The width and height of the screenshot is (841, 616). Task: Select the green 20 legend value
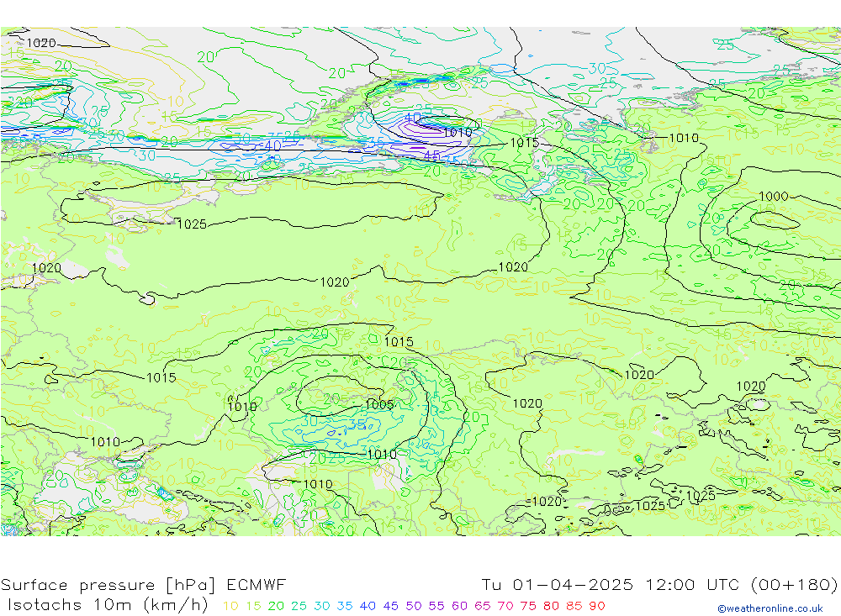tap(276, 606)
